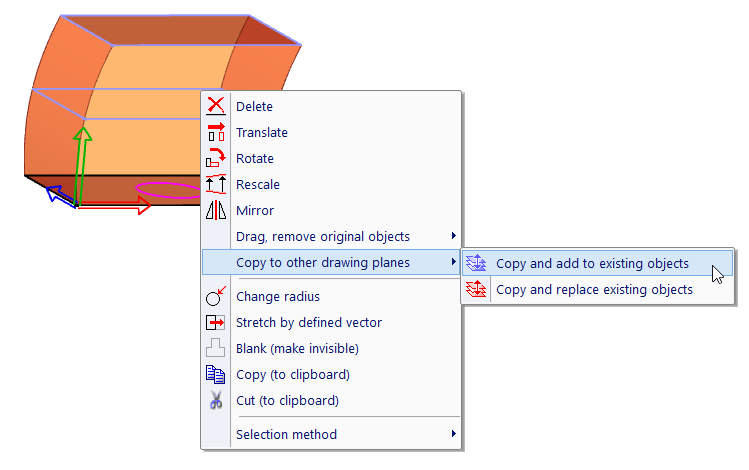Click the Blank (make invisible) icon
The image size is (749, 470).
[x=216, y=349]
